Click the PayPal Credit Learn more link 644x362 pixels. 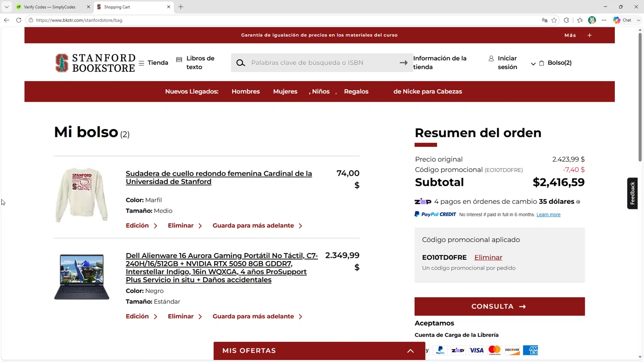548,214
